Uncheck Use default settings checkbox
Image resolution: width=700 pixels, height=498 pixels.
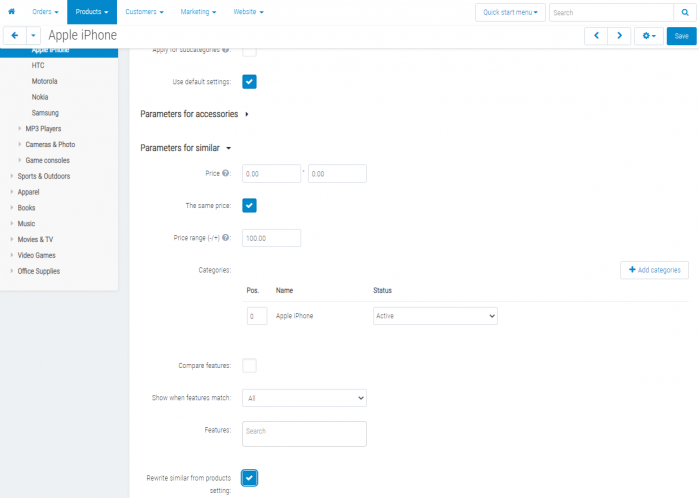coord(249,82)
